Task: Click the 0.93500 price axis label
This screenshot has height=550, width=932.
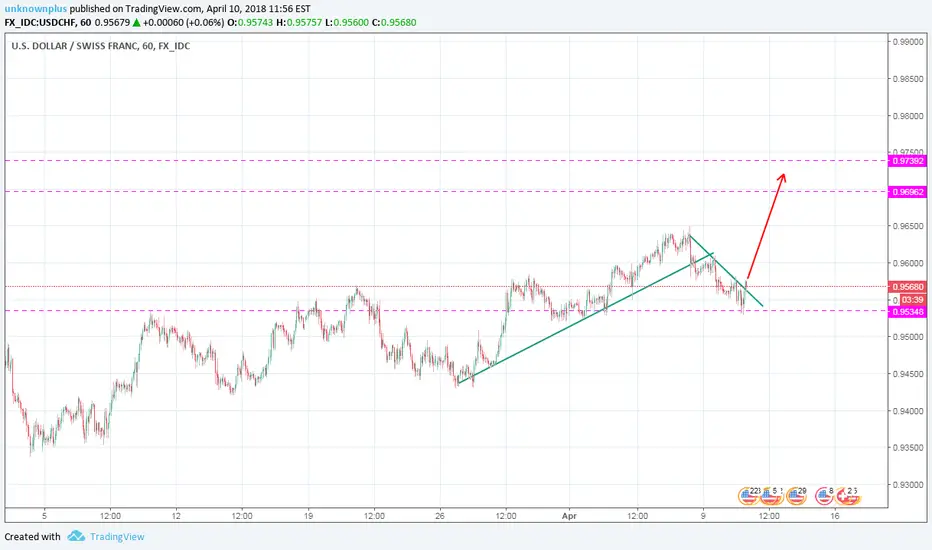Action: pyautogui.click(x=908, y=448)
